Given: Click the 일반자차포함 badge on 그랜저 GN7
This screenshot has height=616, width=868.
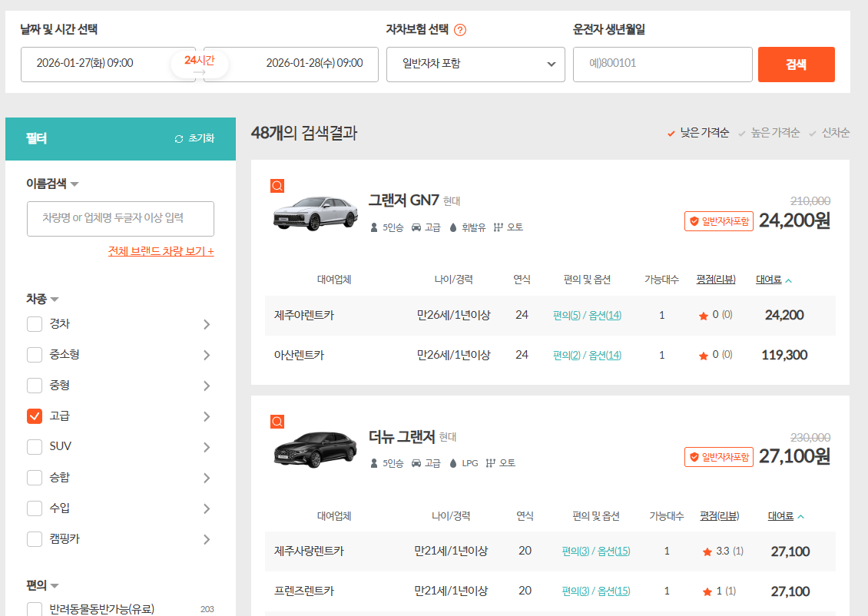Looking at the screenshot, I should pyautogui.click(x=718, y=221).
